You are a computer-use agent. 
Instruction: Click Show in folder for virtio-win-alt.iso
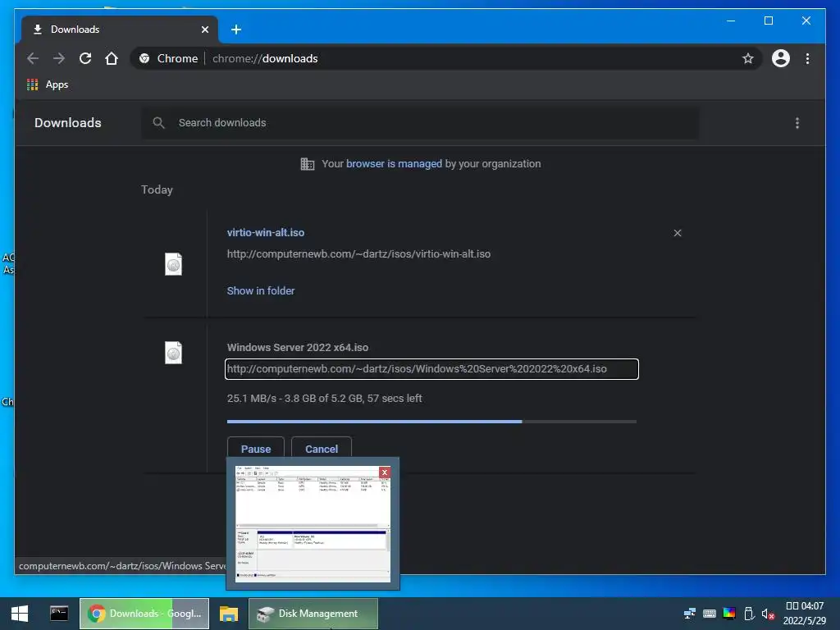[261, 291]
